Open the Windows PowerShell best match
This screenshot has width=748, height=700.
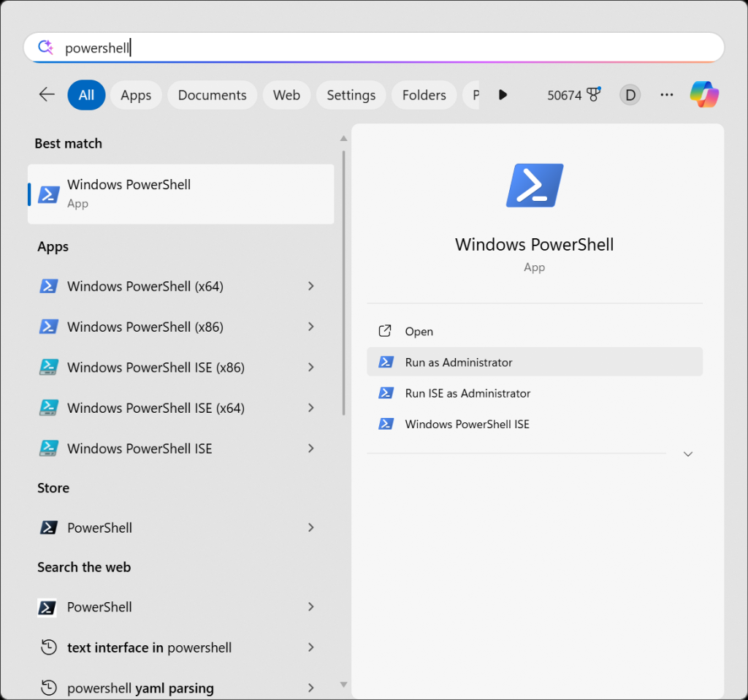[x=181, y=194]
